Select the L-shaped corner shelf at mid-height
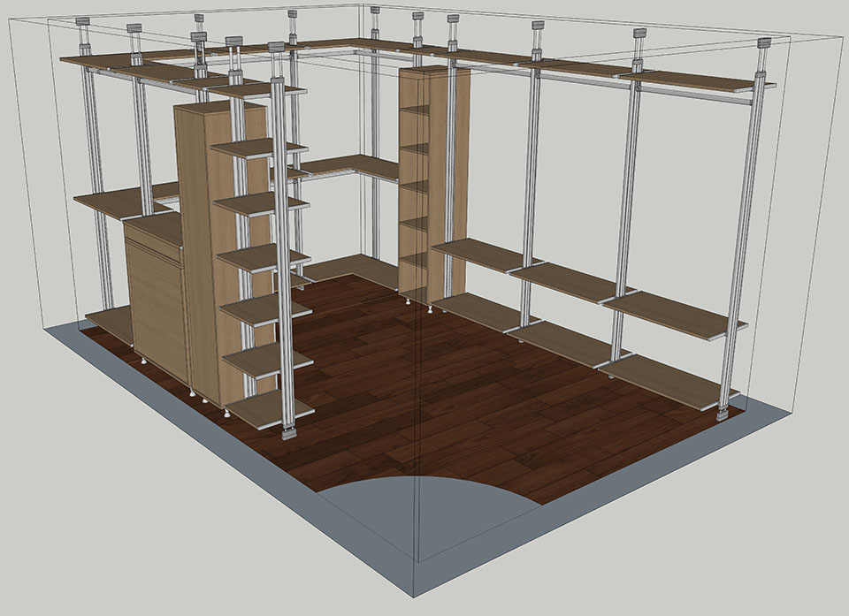The image size is (849, 616). point(351,165)
